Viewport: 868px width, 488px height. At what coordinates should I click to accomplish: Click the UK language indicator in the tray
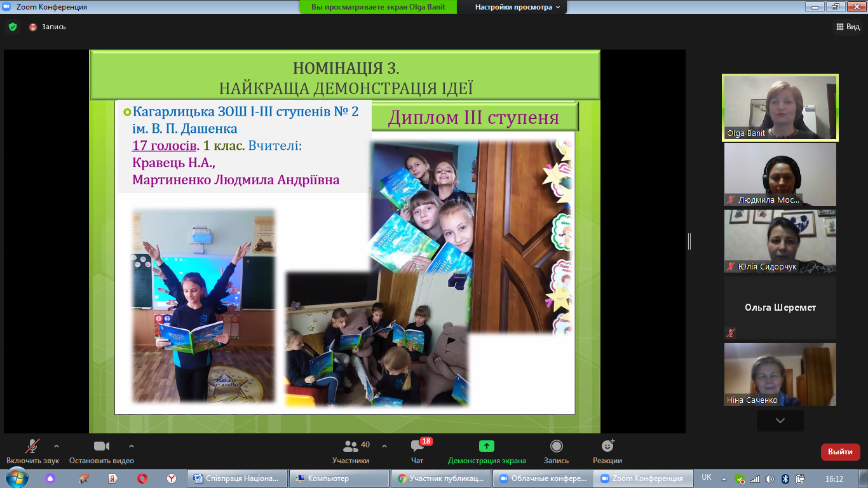point(707,478)
